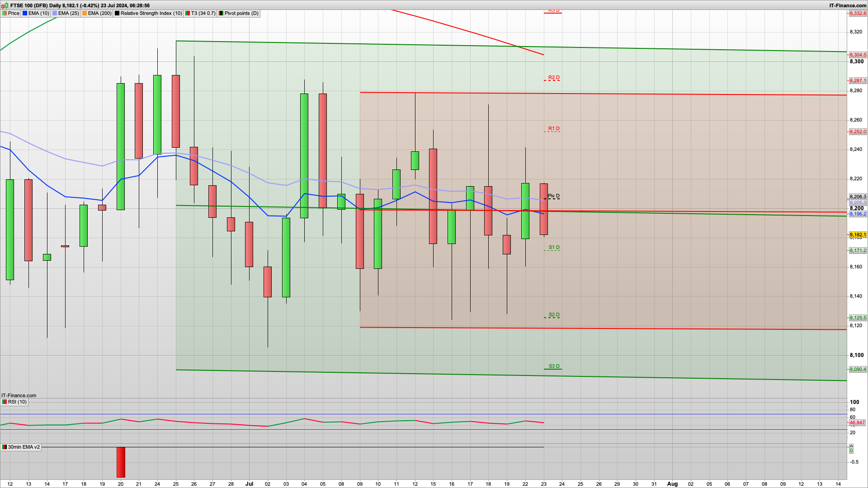
Task: Click the 8,287.1 price tag on axis
Action: coord(858,81)
